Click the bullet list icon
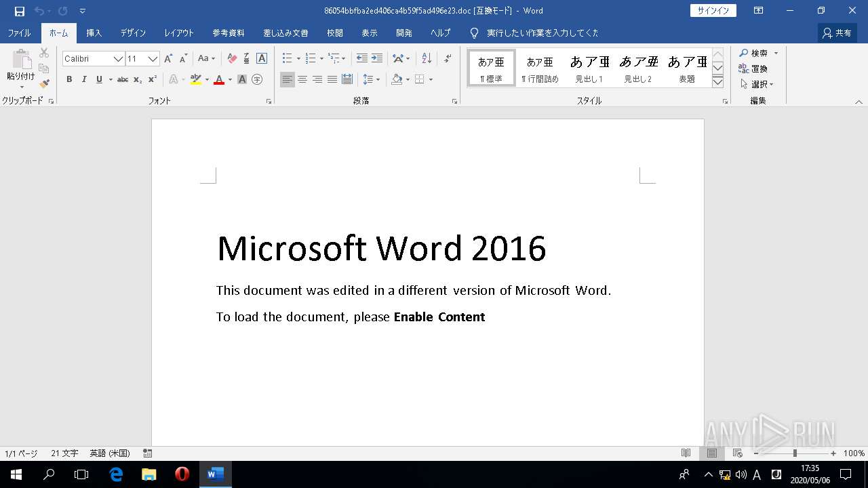This screenshot has width=868, height=488. coord(288,58)
